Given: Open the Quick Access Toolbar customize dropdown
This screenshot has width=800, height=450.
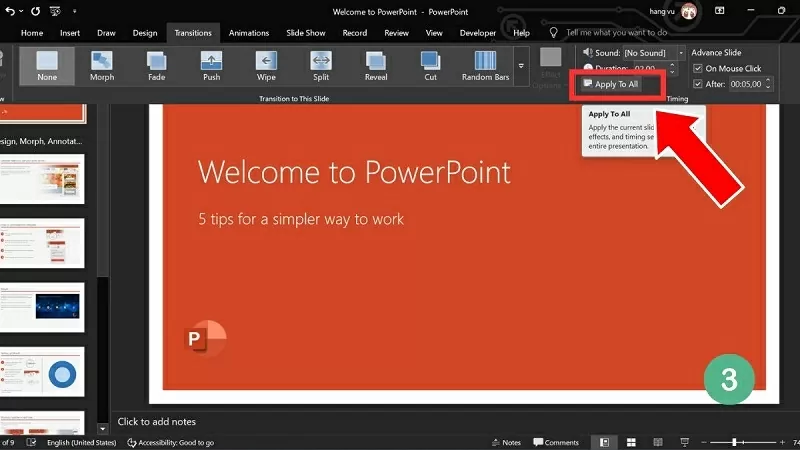Looking at the screenshot, I should [x=74, y=12].
